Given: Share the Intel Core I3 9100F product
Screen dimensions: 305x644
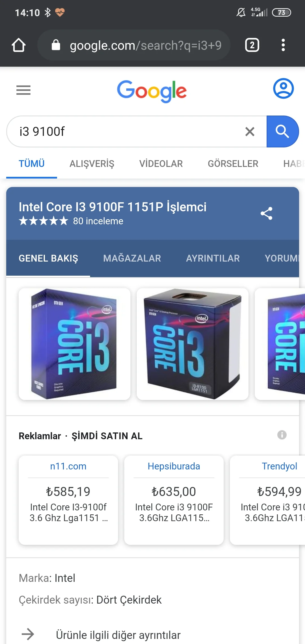Looking at the screenshot, I should [266, 214].
